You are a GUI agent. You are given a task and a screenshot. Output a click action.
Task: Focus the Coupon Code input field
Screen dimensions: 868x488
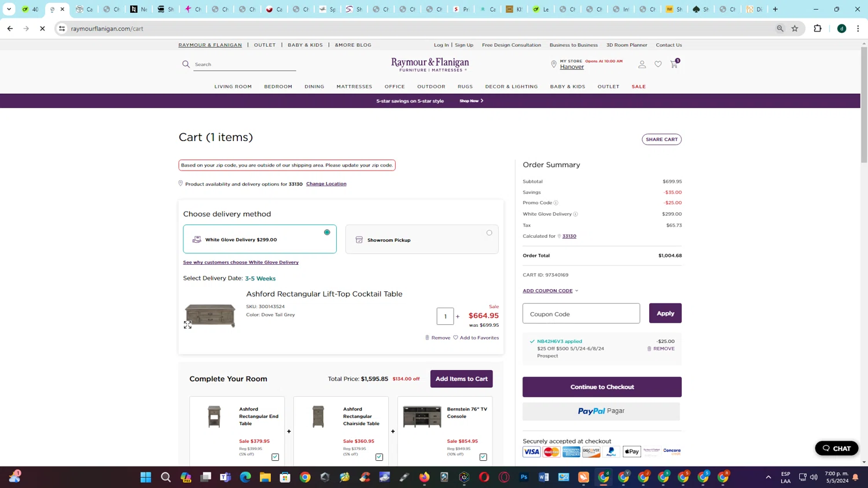(581, 313)
